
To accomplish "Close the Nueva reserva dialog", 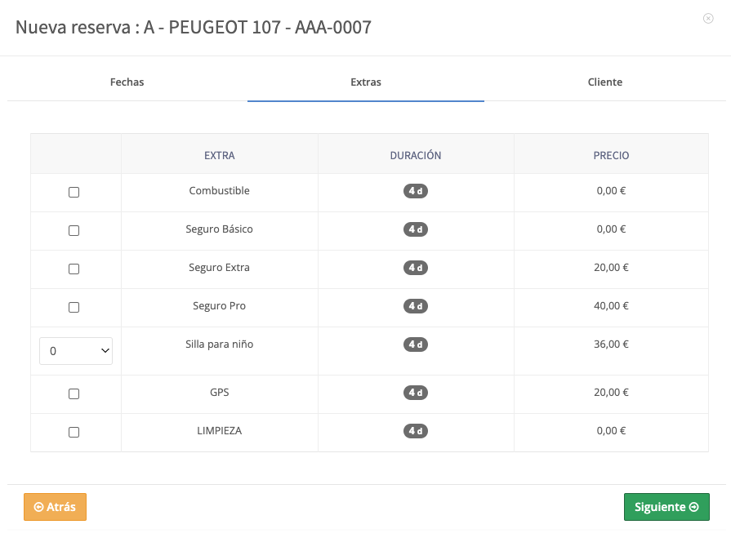I will [x=708, y=18].
